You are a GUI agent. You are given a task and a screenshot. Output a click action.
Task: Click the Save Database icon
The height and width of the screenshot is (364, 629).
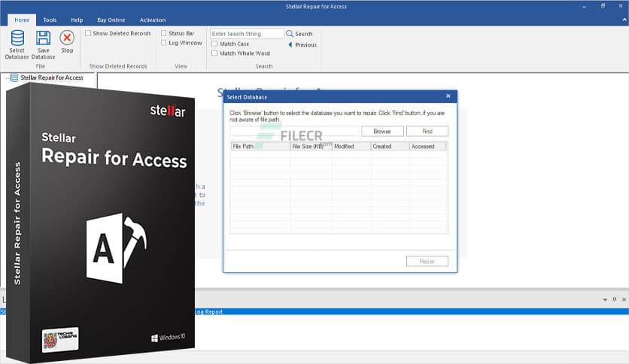point(43,38)
